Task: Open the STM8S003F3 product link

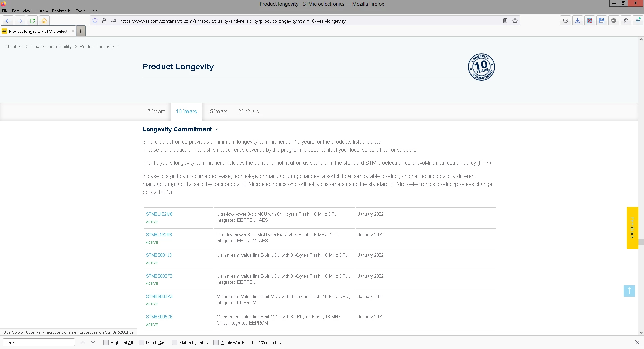Action: click(x=159, y=276)
